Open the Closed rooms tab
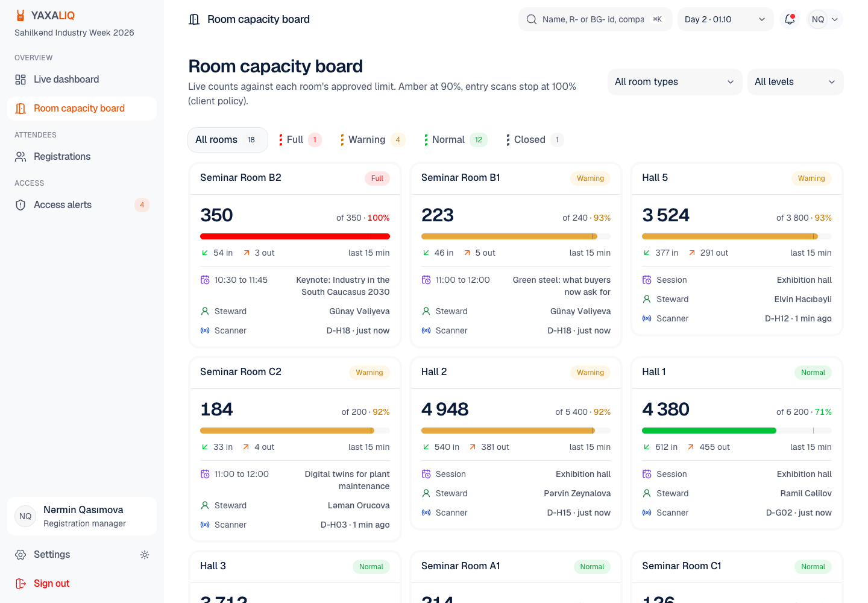This screenshot has height=603, width=868. coord(535,140)
